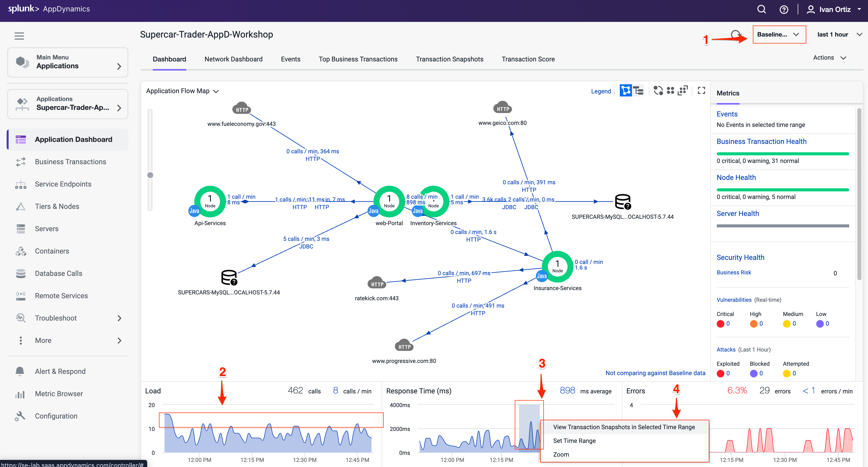Click the Not comparing against Baseline data link

pyautogui.click(x=655, y=373)
